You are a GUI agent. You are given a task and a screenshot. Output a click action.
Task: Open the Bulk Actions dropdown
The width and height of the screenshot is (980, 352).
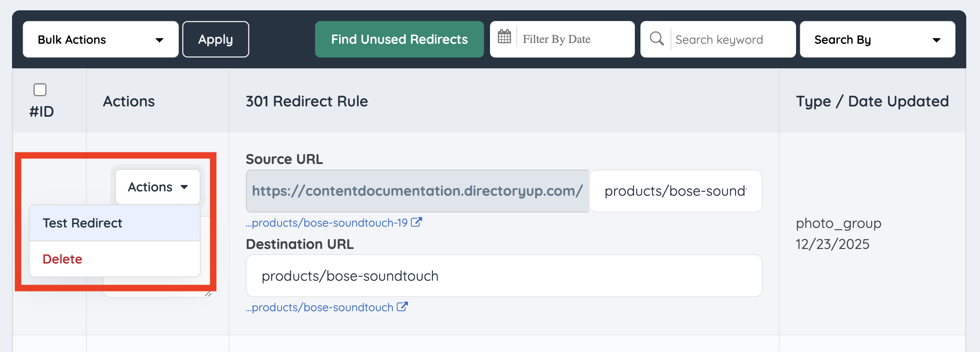click(x=101, y=39)
